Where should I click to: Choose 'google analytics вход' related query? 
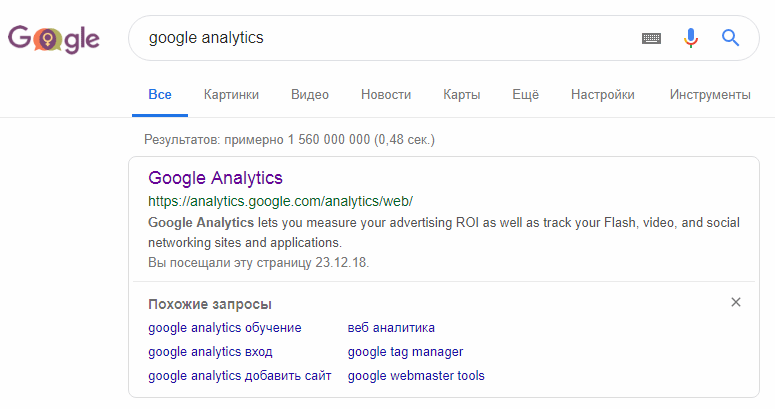210,352
